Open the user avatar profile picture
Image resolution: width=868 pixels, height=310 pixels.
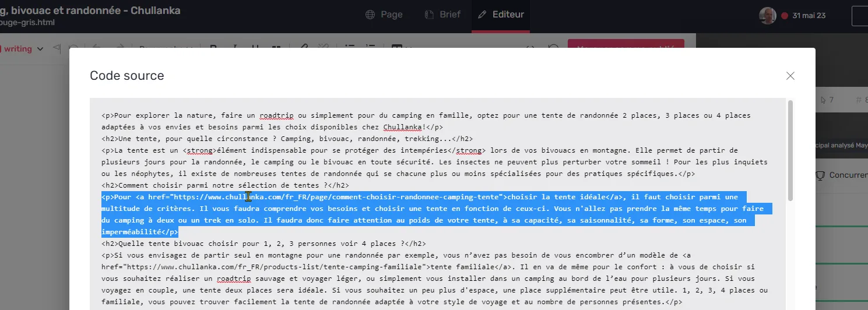coord(768,16)
